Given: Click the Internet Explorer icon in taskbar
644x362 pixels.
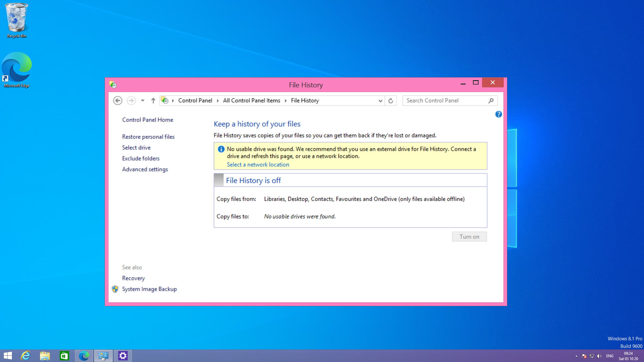Looking at the screenshot, I should click(25, 355).
